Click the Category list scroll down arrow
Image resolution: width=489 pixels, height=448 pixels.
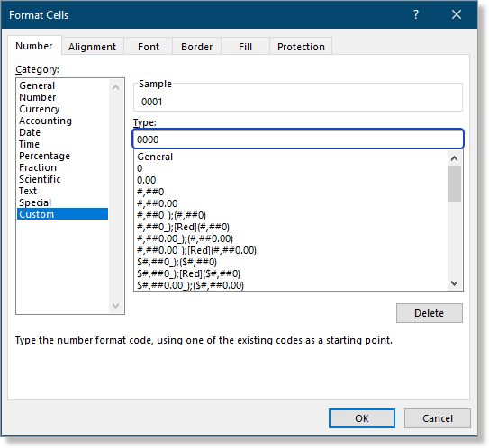[x=115, y=305]
